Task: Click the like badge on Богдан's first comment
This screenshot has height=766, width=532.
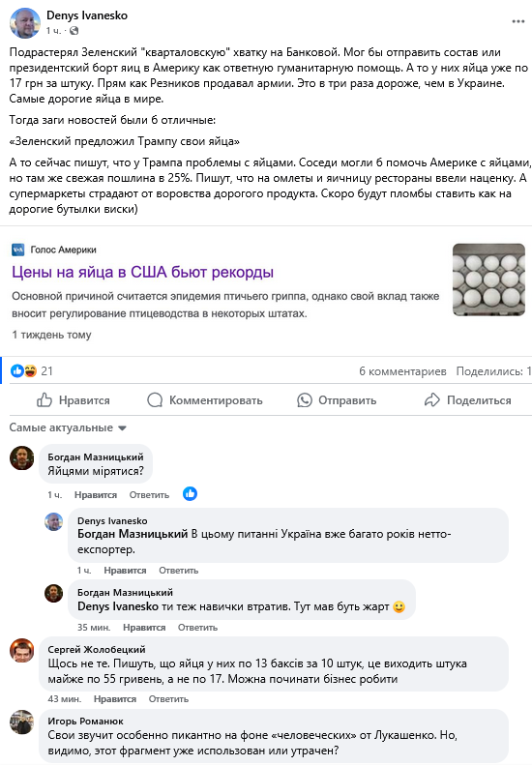Action: [190, 494]
